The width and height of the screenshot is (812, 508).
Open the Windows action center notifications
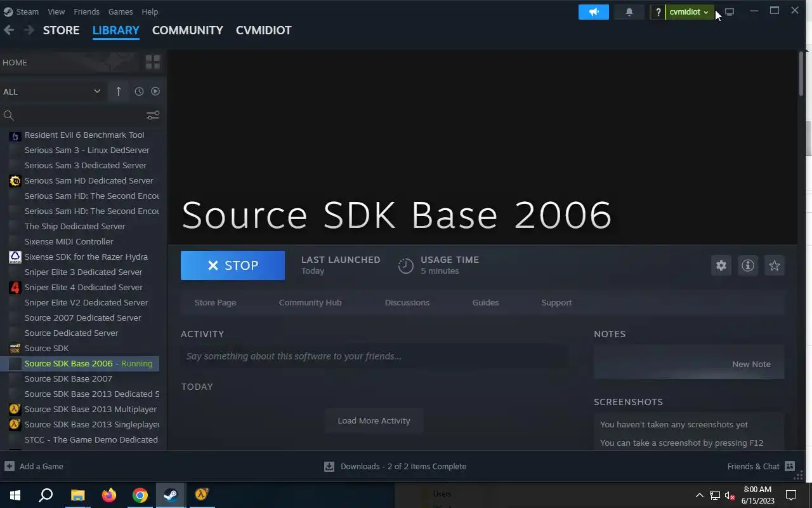(x=791, y=495)
